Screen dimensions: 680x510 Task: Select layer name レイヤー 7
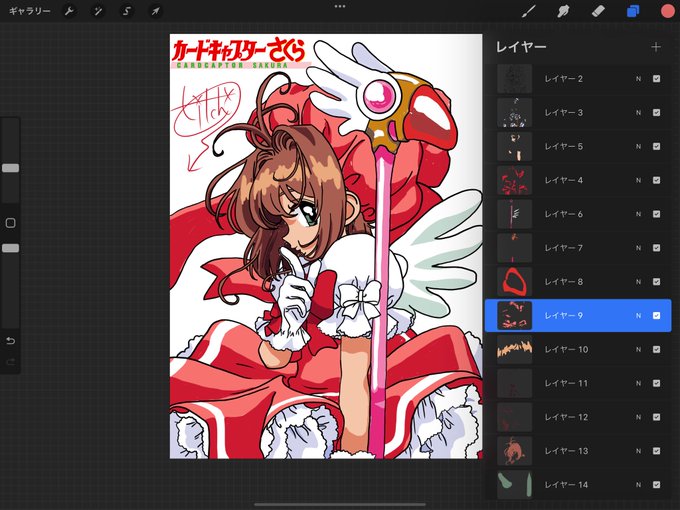564,248
